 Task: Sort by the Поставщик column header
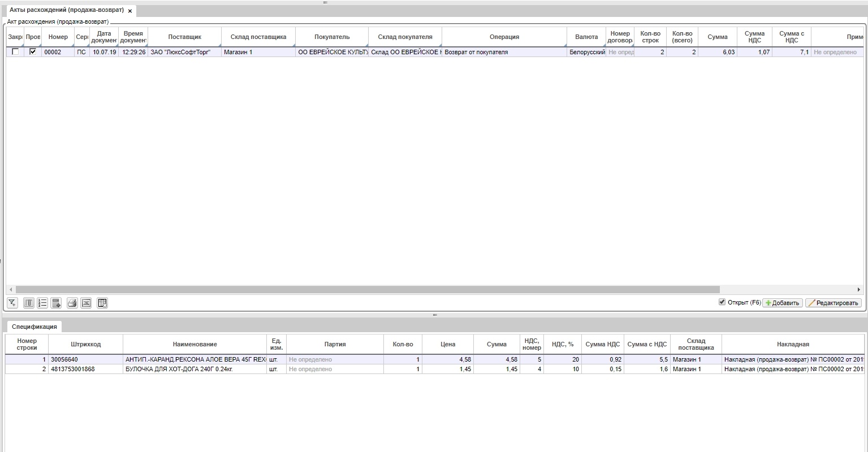point(184,37)
